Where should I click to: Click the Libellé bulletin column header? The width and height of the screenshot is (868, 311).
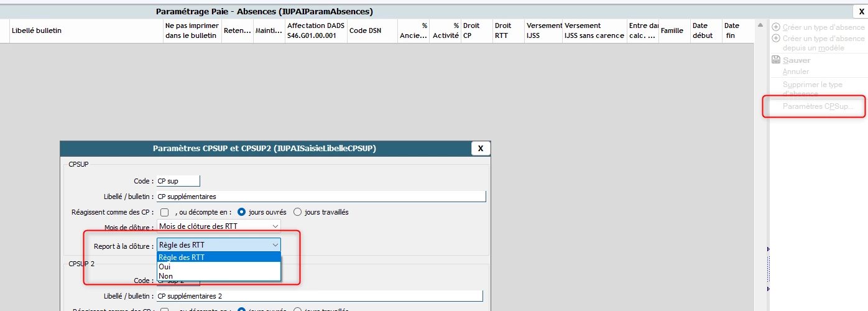[86, 30]
